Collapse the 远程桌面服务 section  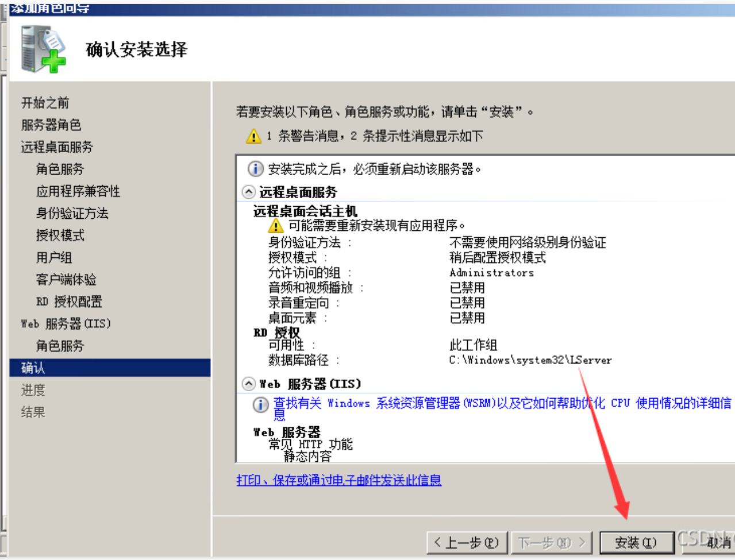[249, 192]
